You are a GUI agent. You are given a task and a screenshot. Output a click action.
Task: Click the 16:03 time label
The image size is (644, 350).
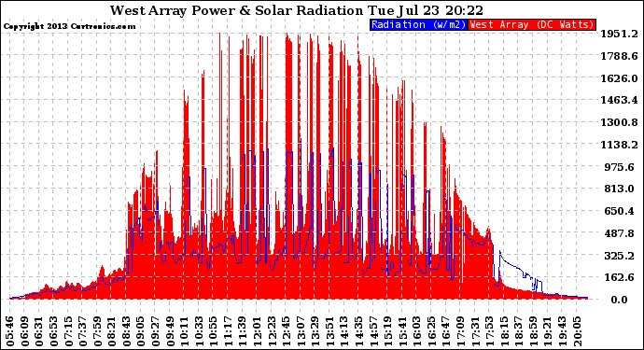click(x=417, y=331)
